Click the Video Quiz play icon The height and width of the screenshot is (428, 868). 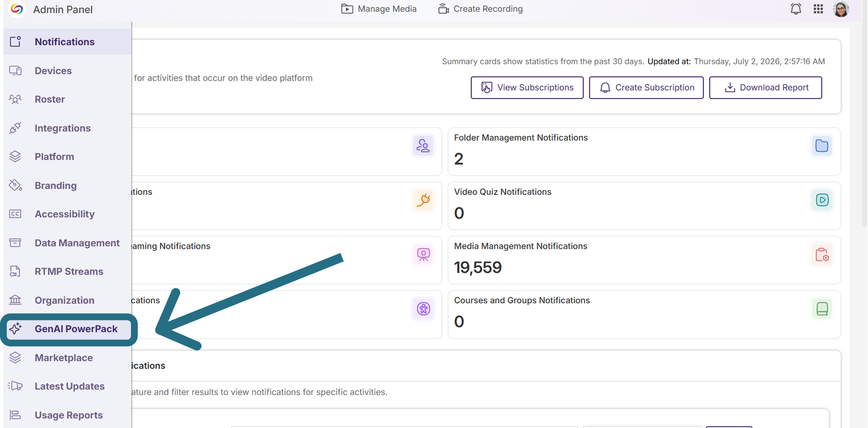[822, 200]
